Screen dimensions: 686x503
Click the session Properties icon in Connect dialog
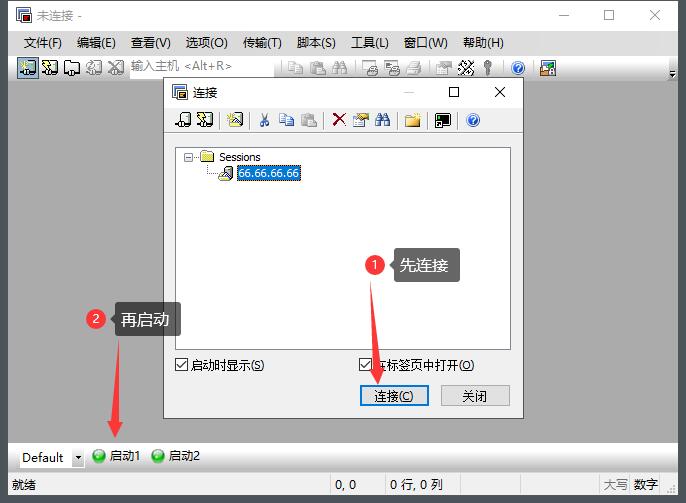point(360,120)
